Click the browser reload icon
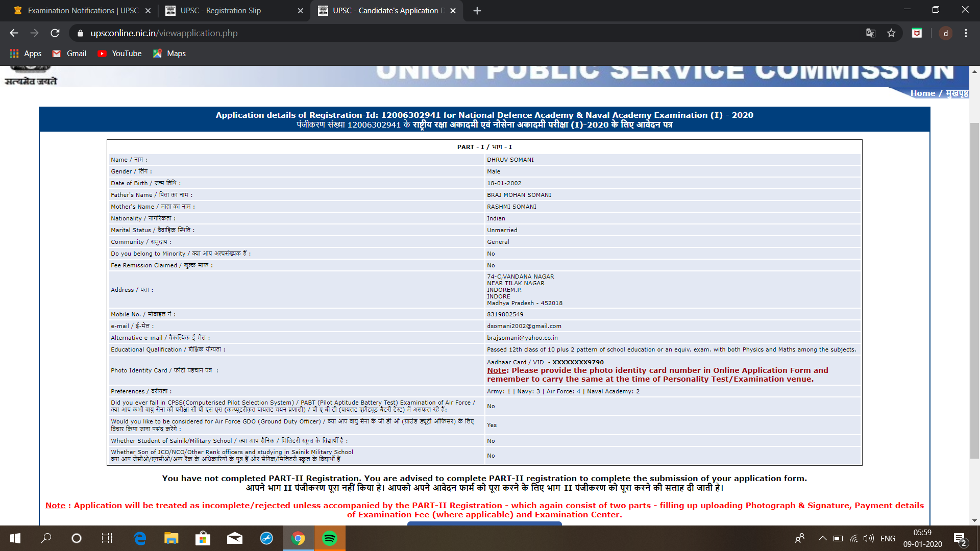The image size is (980, 551). coord(55,33)
